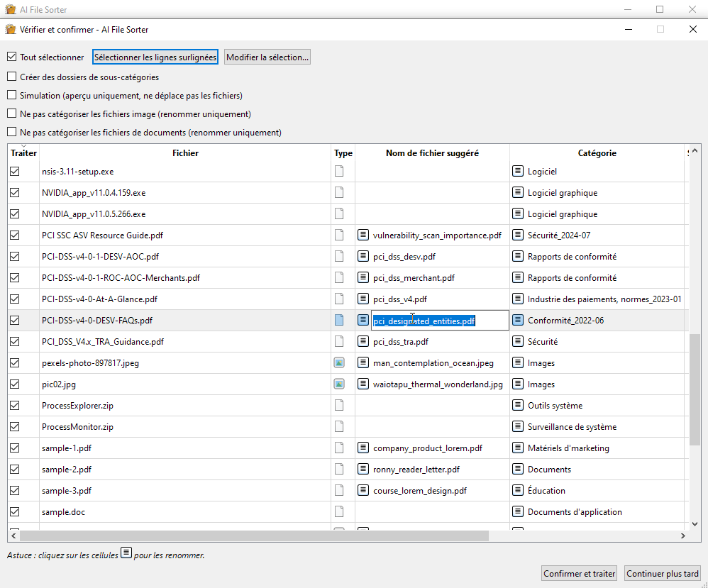This screenshot has height=588, width=708.
Task: Click image type icon for pexels-photo-897817.jpeg
Action: pos(339,363)
